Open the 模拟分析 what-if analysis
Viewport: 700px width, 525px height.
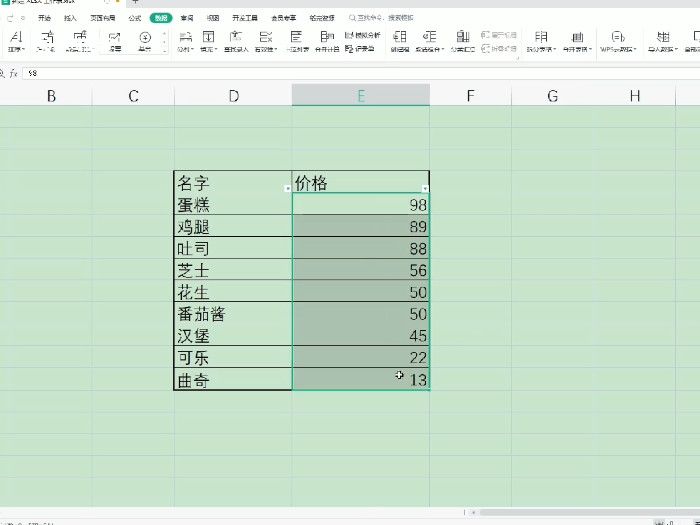pyautogui.click(x=362, y=35)
